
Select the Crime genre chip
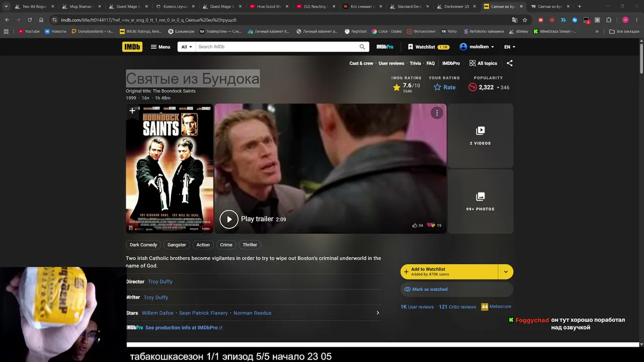coord(226,245)
